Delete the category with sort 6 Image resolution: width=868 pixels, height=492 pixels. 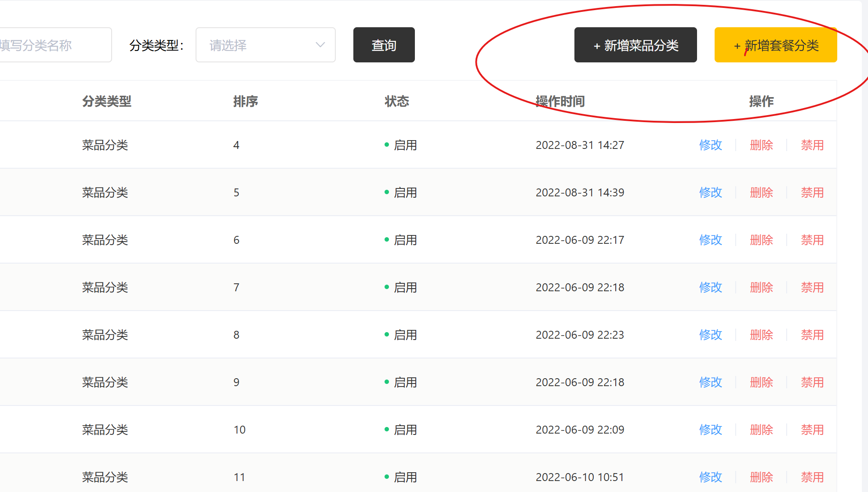tap(761, 240)
